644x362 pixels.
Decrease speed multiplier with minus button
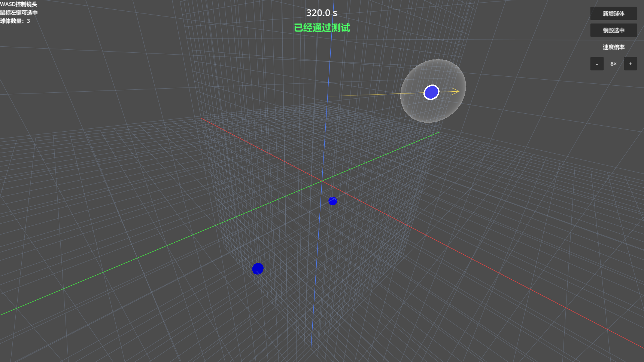coord(597,64)
